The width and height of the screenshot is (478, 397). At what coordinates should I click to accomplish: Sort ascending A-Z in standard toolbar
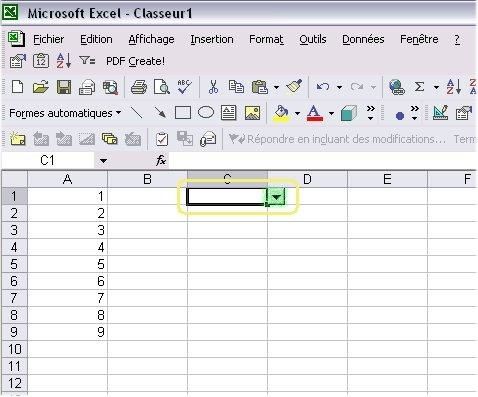(454, 87)
